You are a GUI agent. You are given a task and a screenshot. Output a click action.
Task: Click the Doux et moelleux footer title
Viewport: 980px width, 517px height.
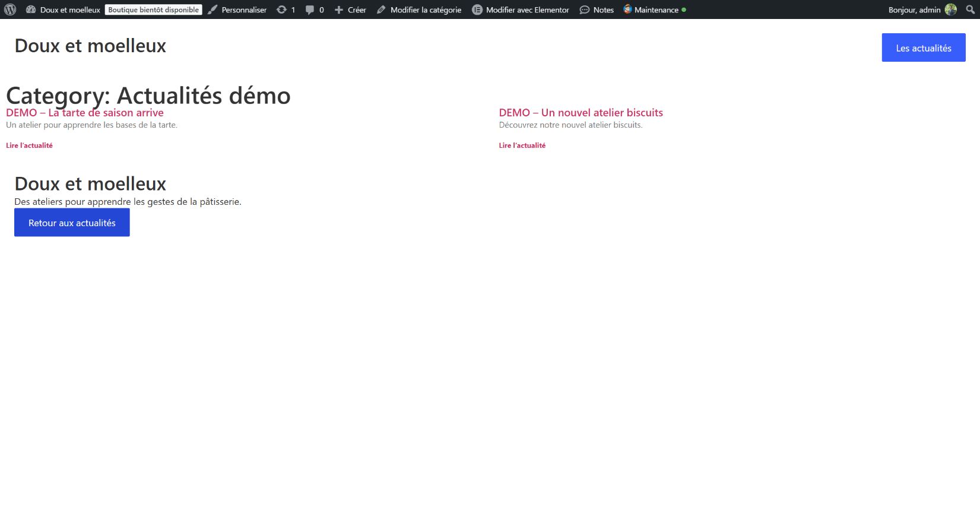90,184
